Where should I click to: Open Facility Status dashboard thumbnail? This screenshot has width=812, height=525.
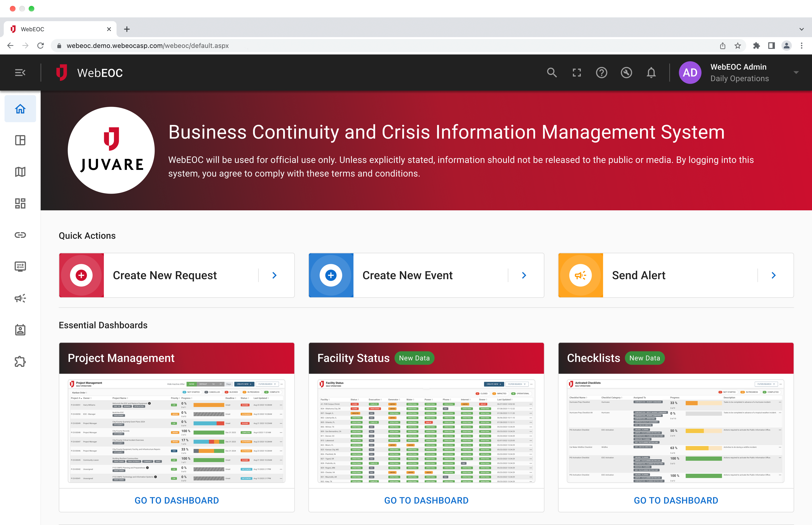tap(426, 431)
